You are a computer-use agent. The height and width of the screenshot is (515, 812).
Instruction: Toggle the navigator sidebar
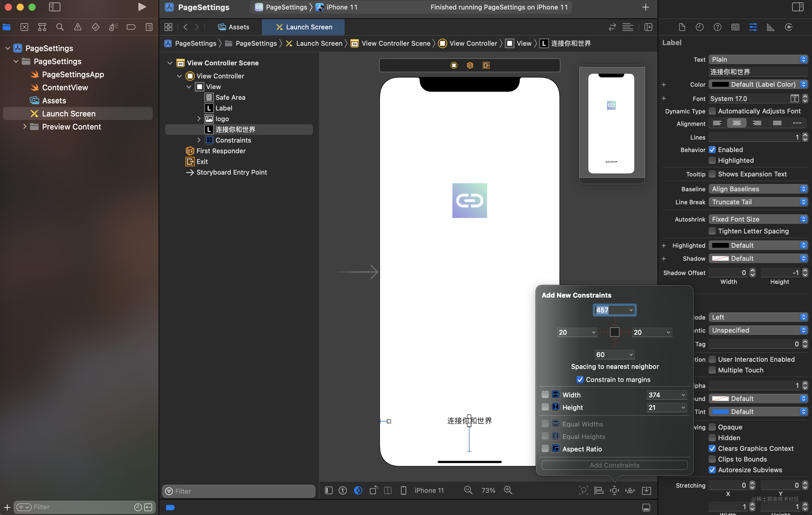click(x=55, y=7)
